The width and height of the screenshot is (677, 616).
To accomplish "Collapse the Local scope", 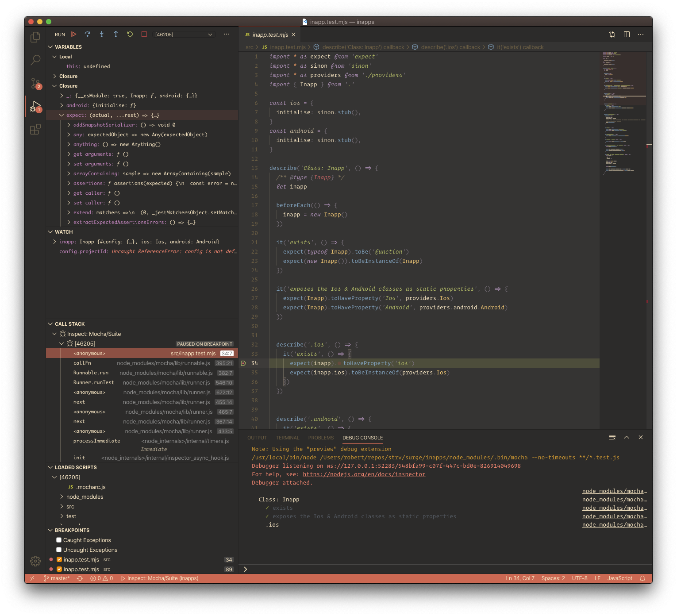I will 142,57.
